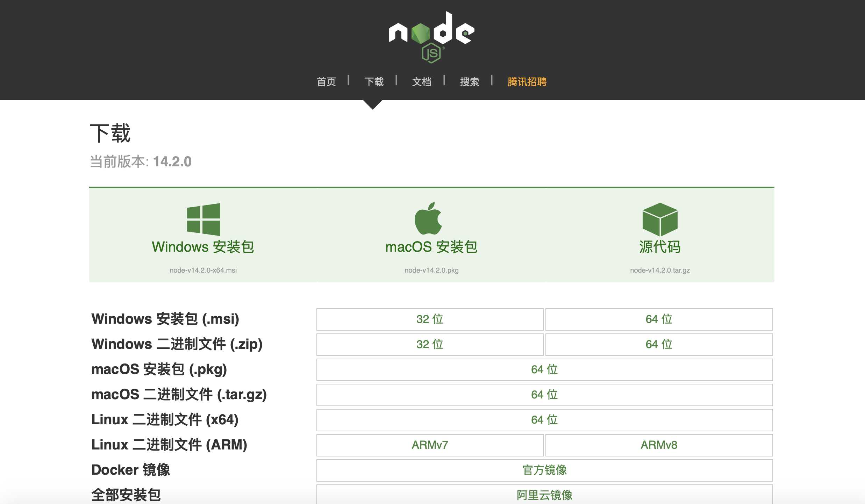Open the 首页 navigation item

(326, 82)
